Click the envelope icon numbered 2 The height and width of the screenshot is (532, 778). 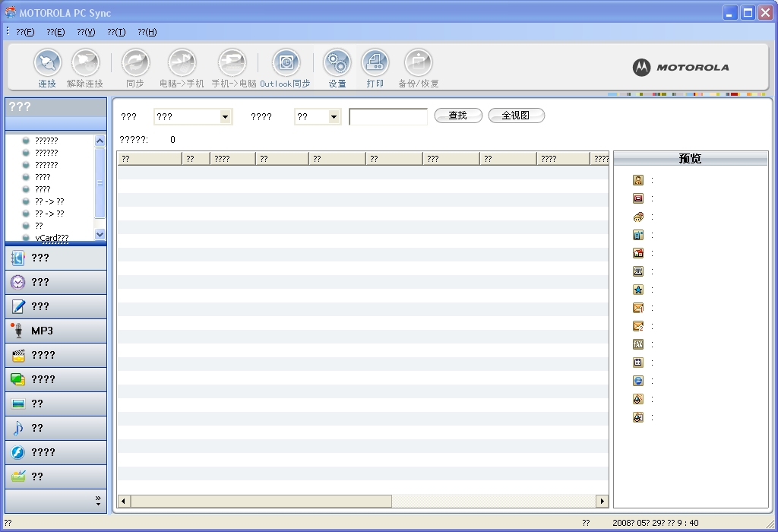coord(638,326)
